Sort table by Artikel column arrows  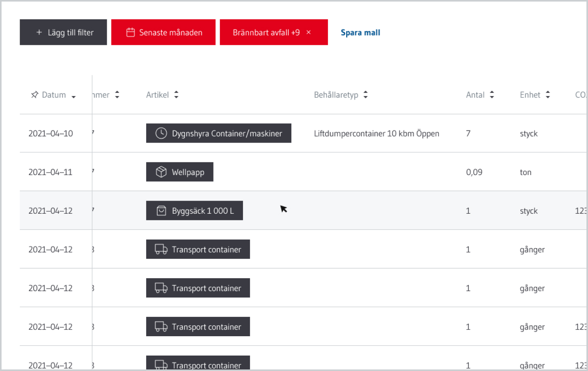(x=176, y=95)
